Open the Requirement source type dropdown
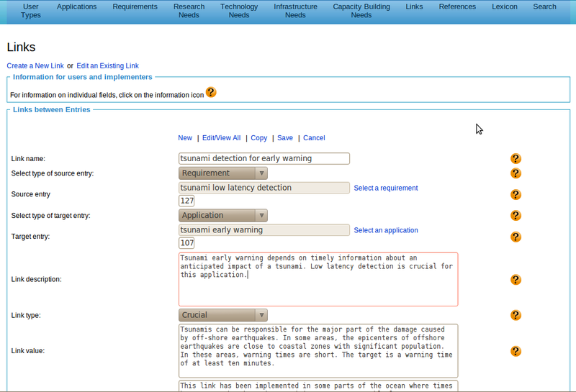Viewport: 576px width, 392px height. tap(223, 173)
